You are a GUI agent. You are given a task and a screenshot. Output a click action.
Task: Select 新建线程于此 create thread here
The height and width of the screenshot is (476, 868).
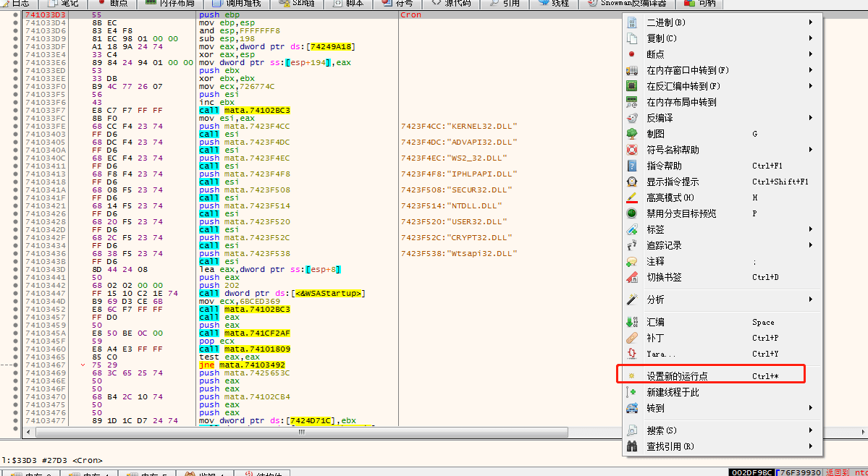[x=723, y=393]
